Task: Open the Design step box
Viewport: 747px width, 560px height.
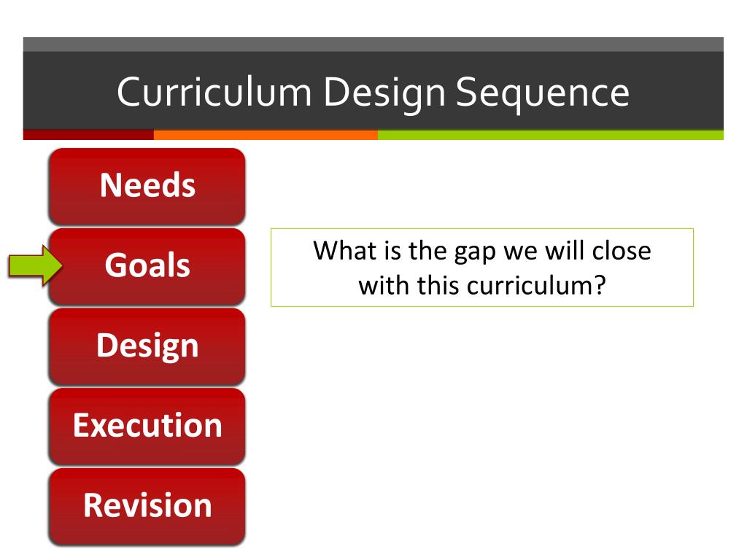Action: [x=147, y=346]
